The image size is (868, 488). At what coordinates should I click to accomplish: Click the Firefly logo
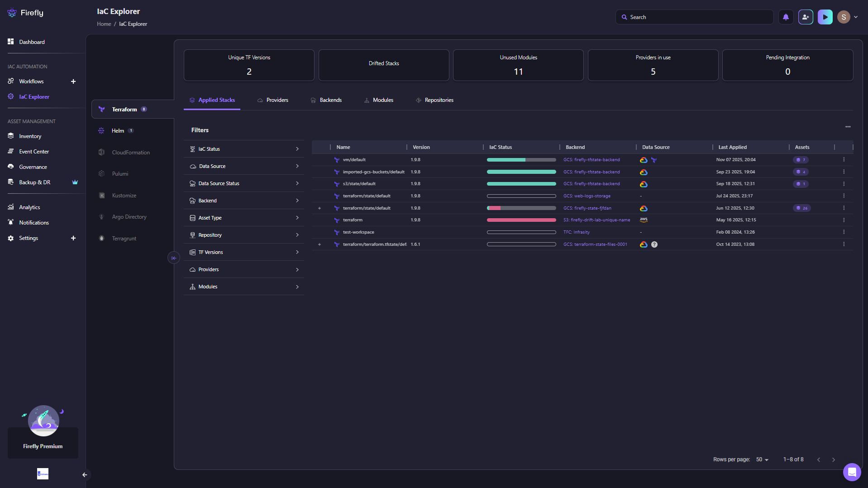pyautogui.click(x=25, y=13)
